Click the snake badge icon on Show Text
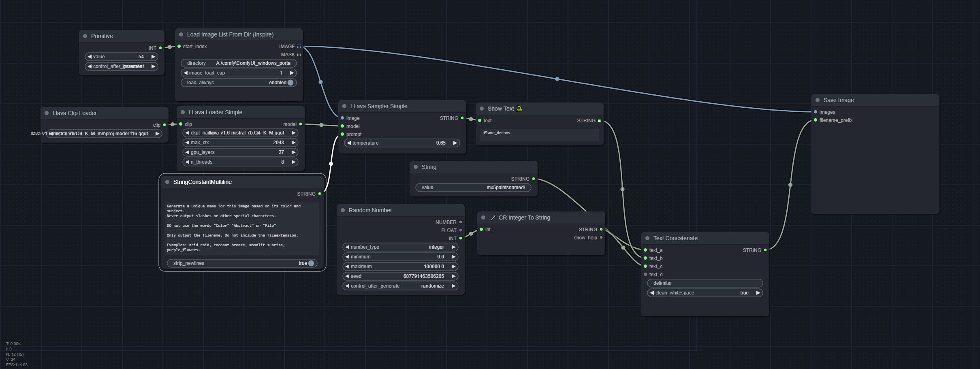 pos(519,109)
